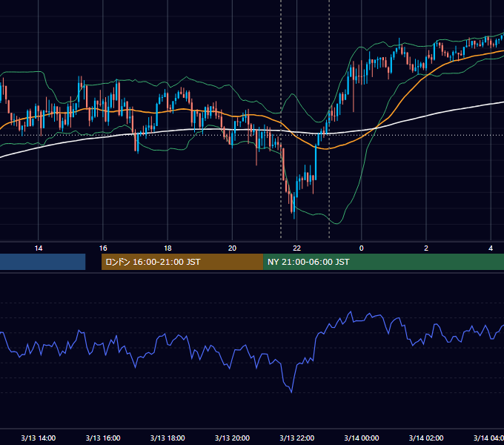Click the ロンドン 16:00-21:00 JST session bar
Viewport: 504px width, 445px height.
coord(182,262)
